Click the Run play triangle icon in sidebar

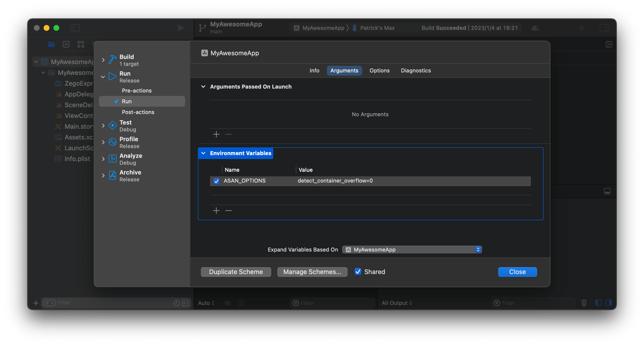pyautogui.click(x=112, y=76)
